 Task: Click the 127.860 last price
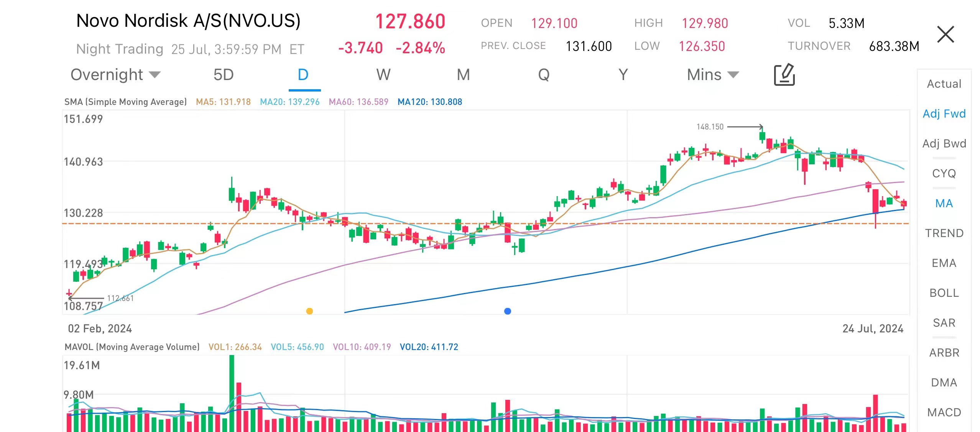pyautogui.click(x=410, y=21)
